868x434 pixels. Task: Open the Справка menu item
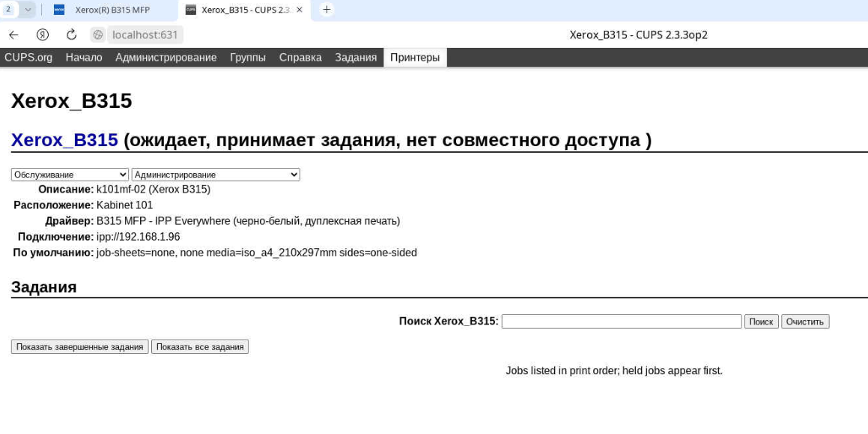click(300, 56)
